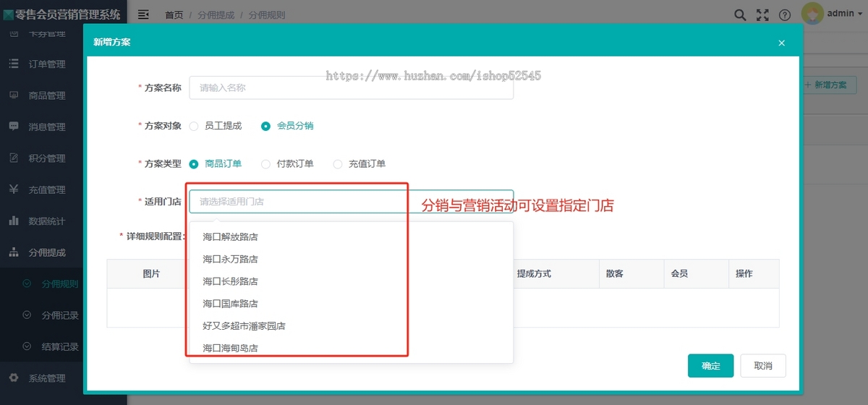868x405 pixels.
Task: Click the 会员 table column header
Action: [x=679, y=273]
